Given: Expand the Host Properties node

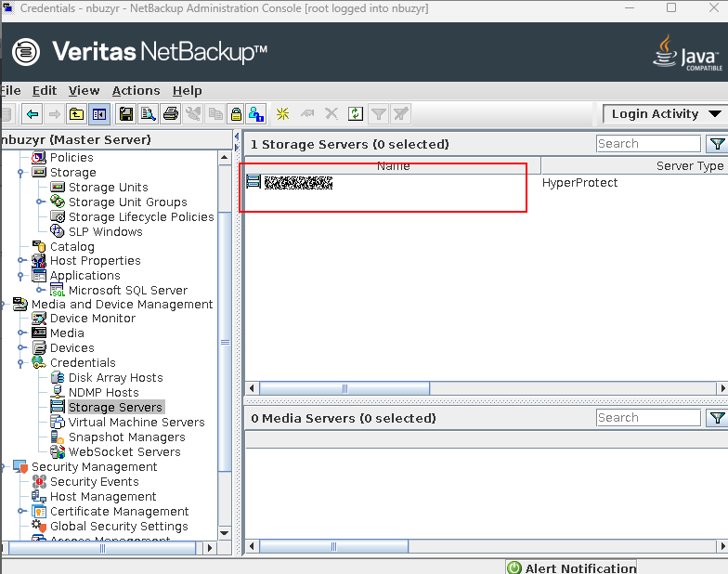Looking at the screenshot, I should 20,260.
